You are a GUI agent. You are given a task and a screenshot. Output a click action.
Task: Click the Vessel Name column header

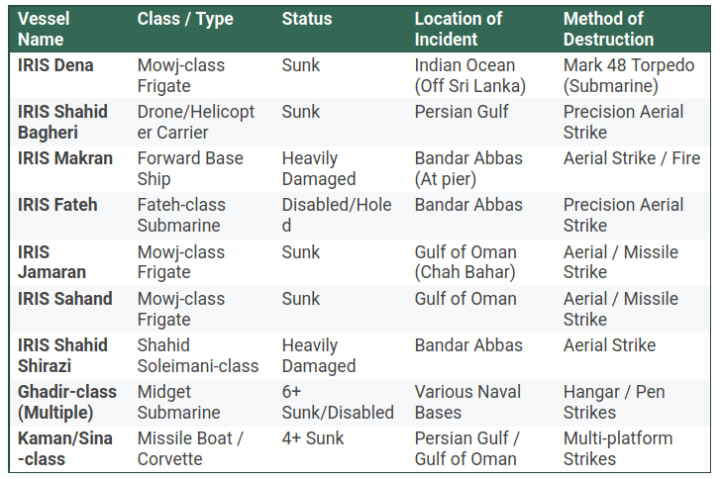44,29
